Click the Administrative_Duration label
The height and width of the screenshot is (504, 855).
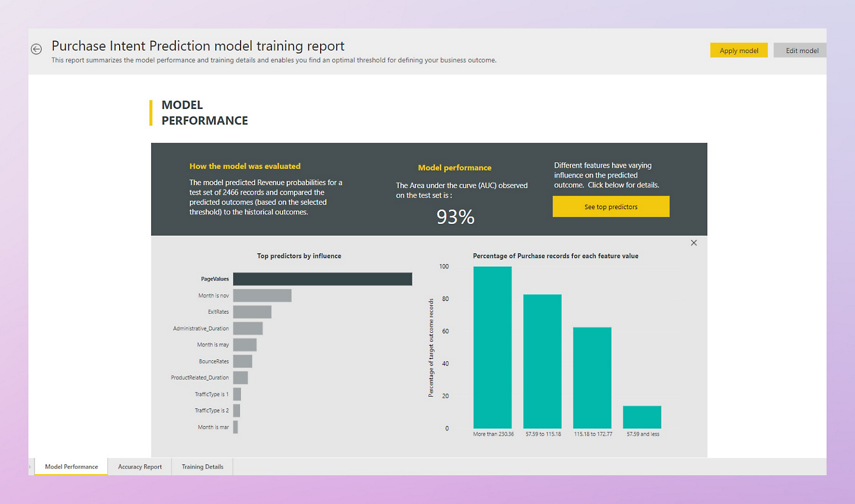(201, 328)
